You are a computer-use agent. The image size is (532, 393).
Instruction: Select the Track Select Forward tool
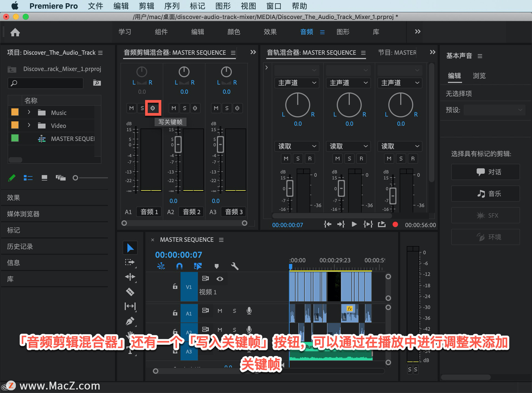(x=130, y=262)
